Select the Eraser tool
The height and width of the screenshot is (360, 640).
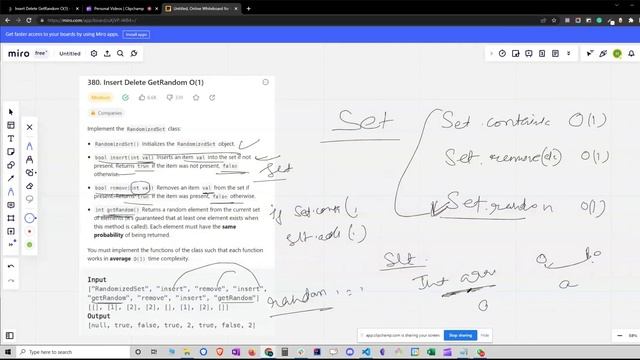(29, 186)
